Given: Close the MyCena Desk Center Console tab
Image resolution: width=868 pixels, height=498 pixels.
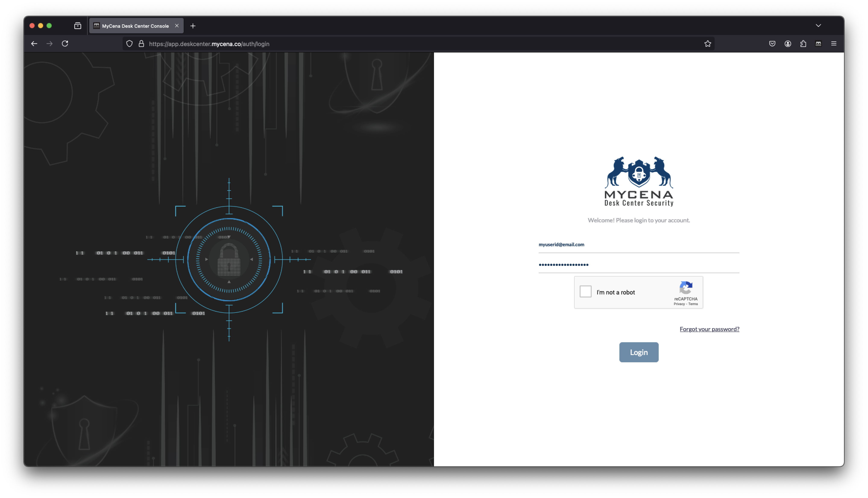Looking at the screenshot, I should (177, 26).
